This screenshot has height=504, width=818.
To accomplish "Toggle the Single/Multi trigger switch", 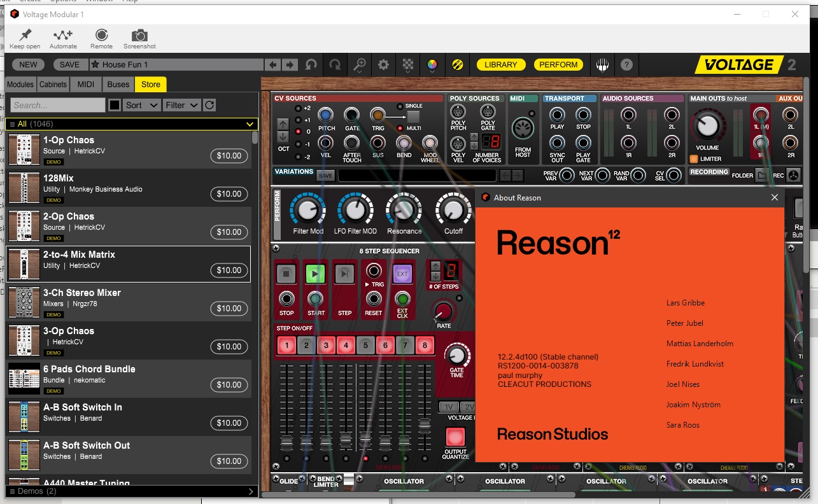I will click(414, 117).
